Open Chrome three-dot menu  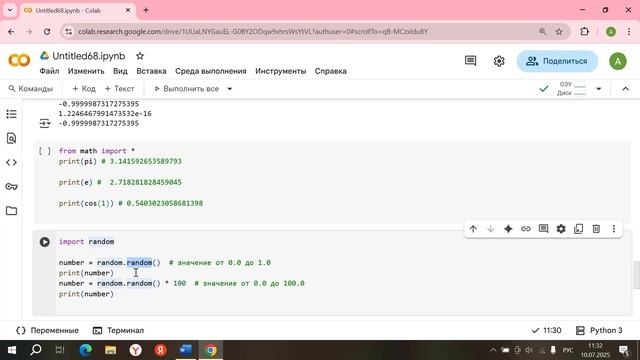pyautogui.click(x=629, y=31)
